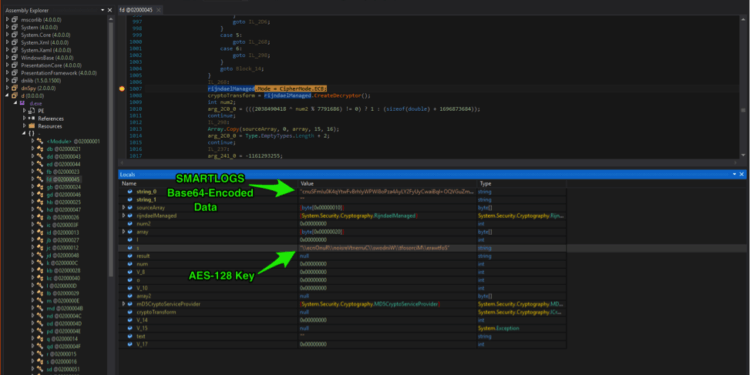The image size is (750, 375).
Task: Switch to the fd @02000045 tab
Action: [136, 10]
